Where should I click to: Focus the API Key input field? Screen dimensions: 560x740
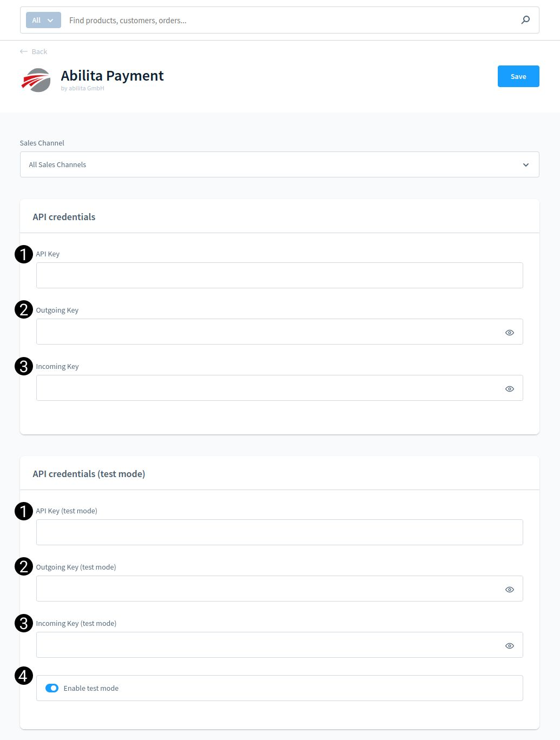pos(280,275)
